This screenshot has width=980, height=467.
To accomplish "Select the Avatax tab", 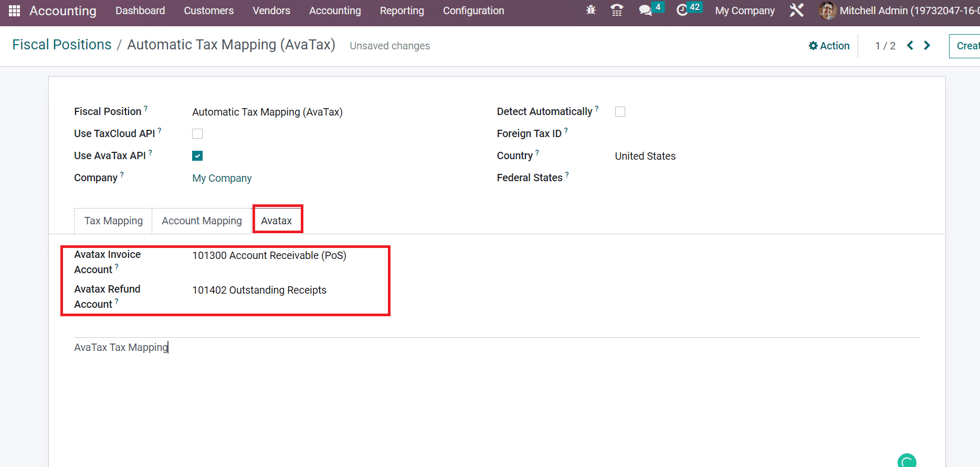I will [277, 221].
